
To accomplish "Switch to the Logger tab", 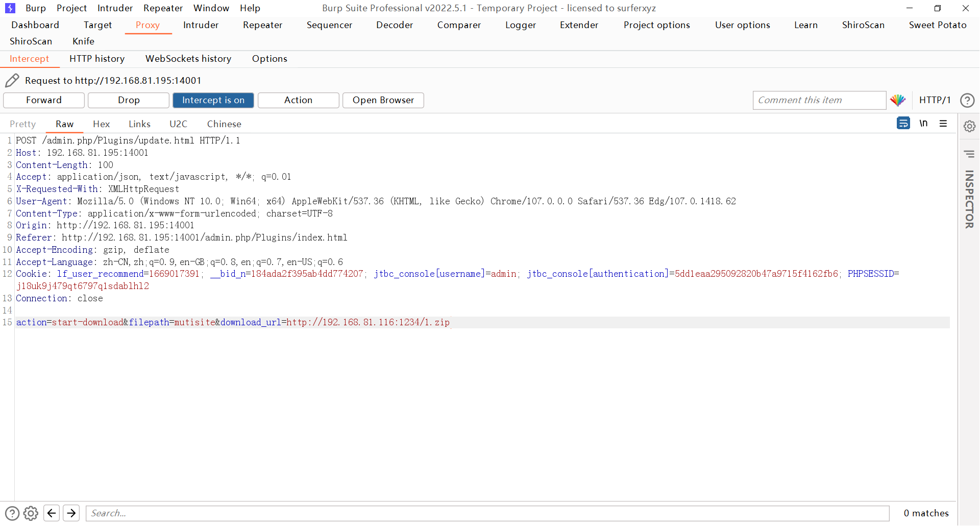I will click(x=520, y=25).
